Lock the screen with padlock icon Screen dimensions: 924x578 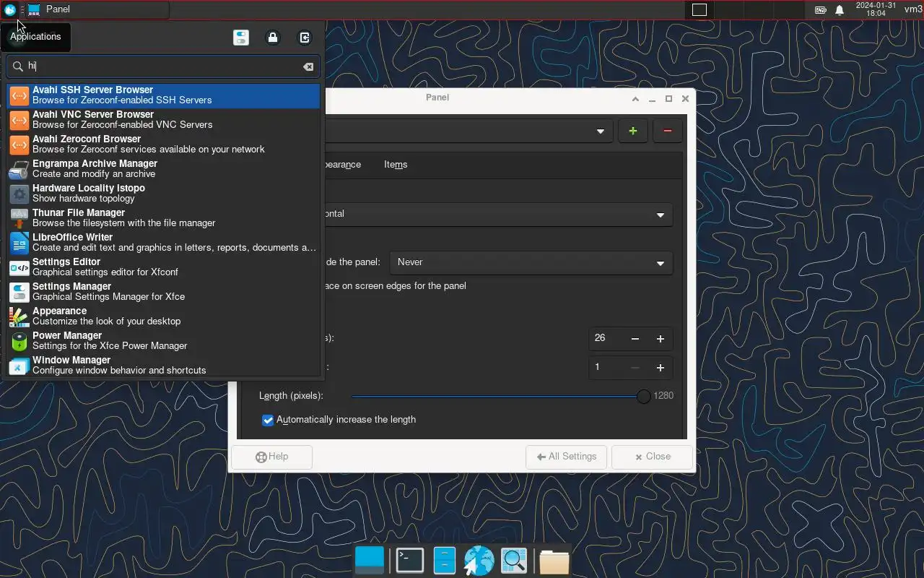[273, 38]
